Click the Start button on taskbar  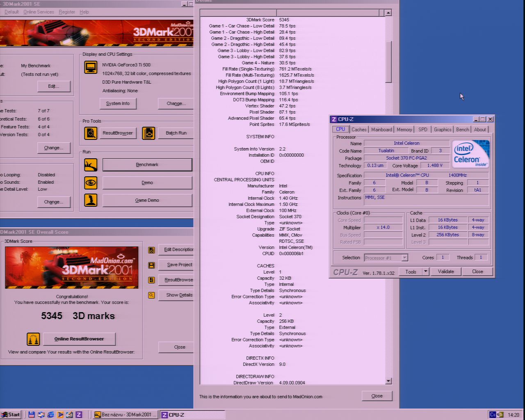pyautogui.click(x=11, y=415)
